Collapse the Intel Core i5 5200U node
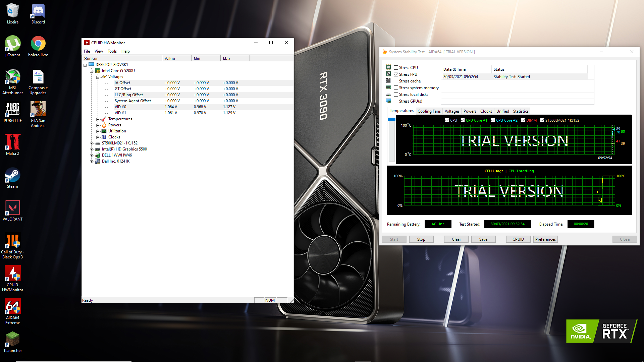Viewport: 644px width, 362px height. pyautogui.click(x=91, y=71)
